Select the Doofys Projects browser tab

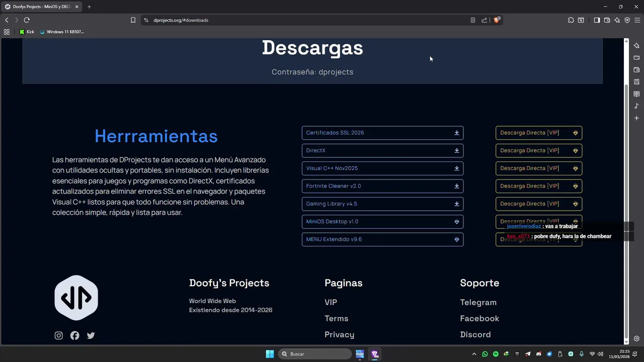42,7
